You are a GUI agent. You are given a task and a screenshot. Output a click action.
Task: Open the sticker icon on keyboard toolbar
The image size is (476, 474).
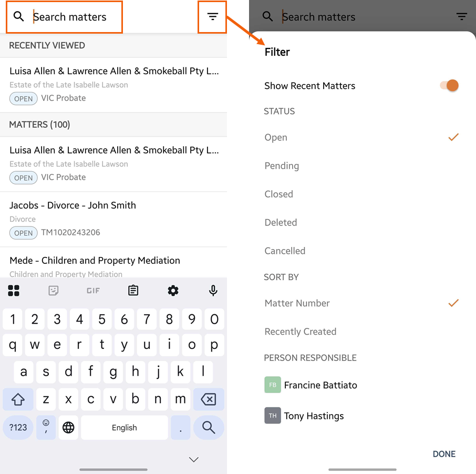[x=53, y=291]
